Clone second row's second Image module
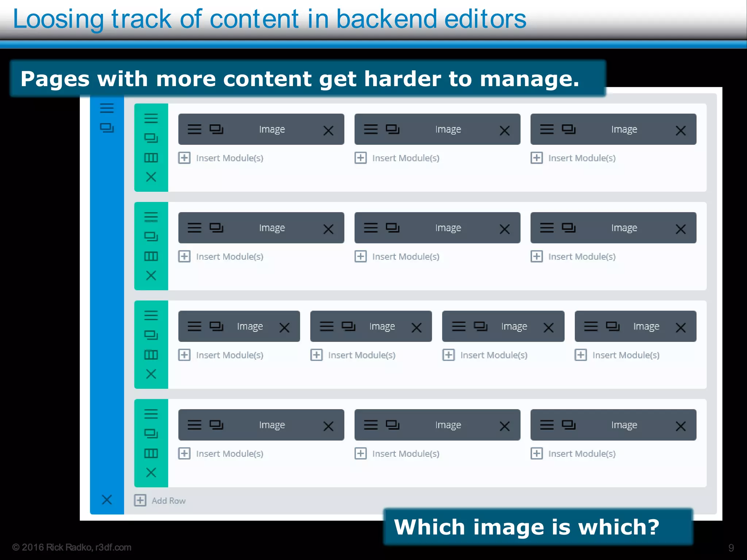Screen dimensions: 747x560 coord(392,227)
